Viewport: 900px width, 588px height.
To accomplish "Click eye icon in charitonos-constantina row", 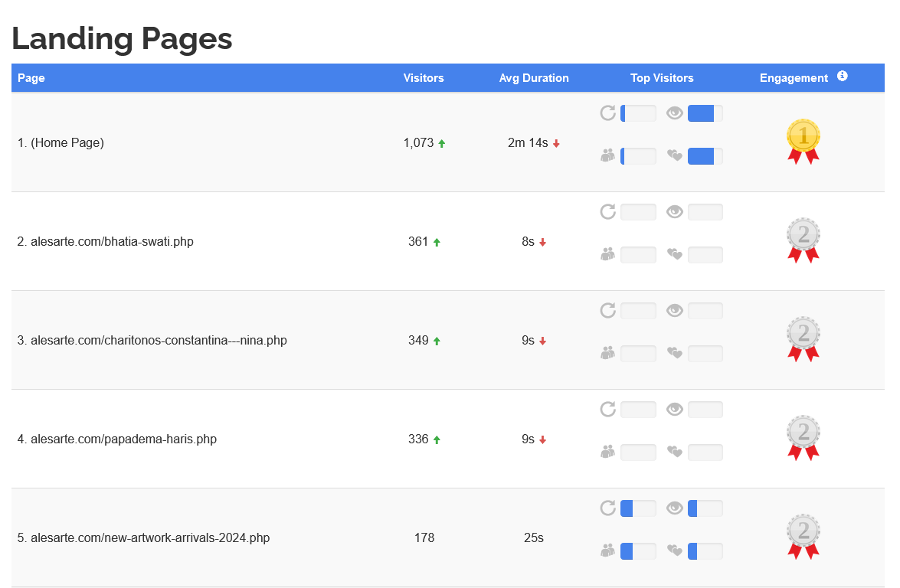I will 675,310.
